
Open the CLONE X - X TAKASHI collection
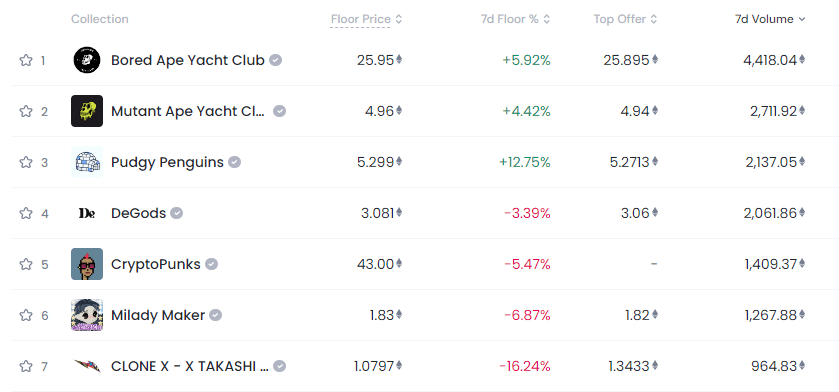pyautogui.click(x=190, y=366)
